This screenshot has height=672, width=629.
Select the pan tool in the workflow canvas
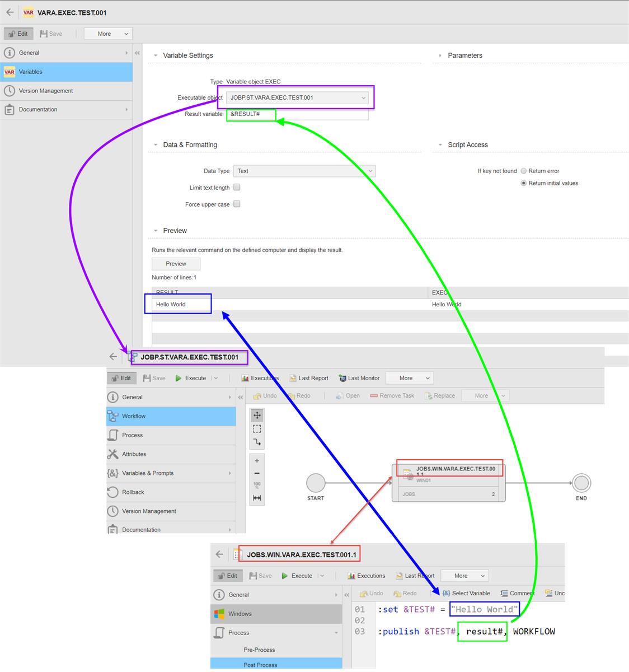point(257,415)
